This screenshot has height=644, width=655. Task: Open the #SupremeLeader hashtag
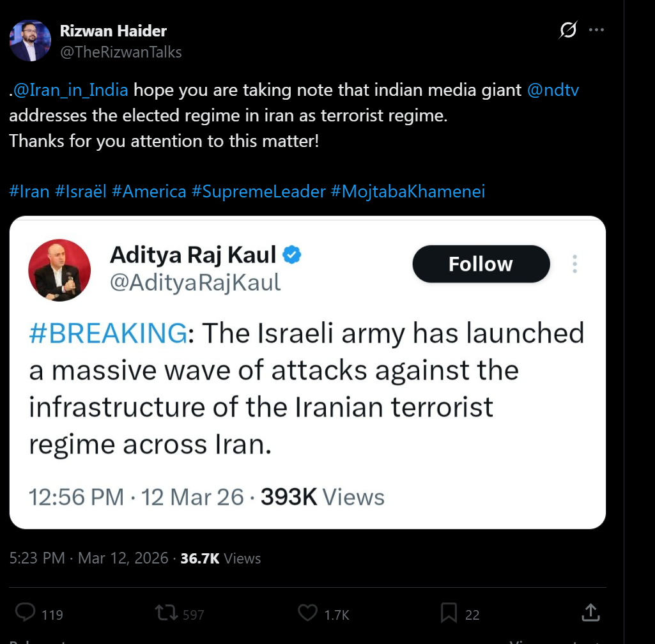click(x=258, y=191)
